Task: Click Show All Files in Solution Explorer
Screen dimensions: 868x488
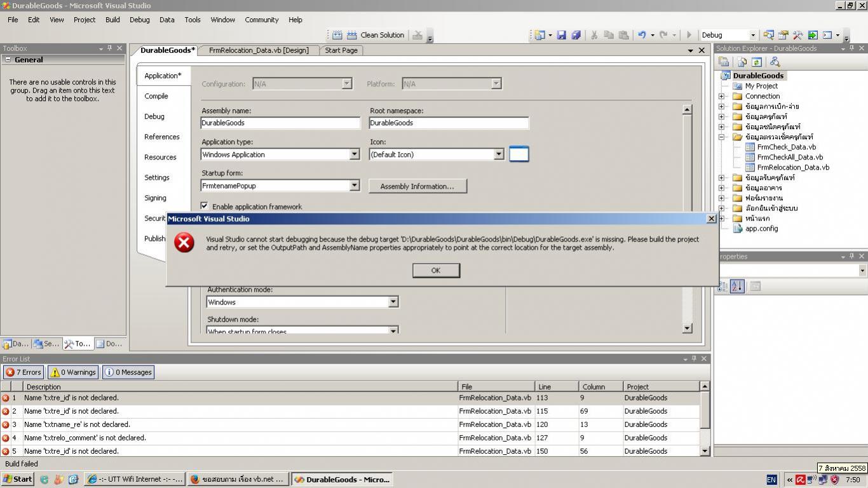Action: coord(742,62)
